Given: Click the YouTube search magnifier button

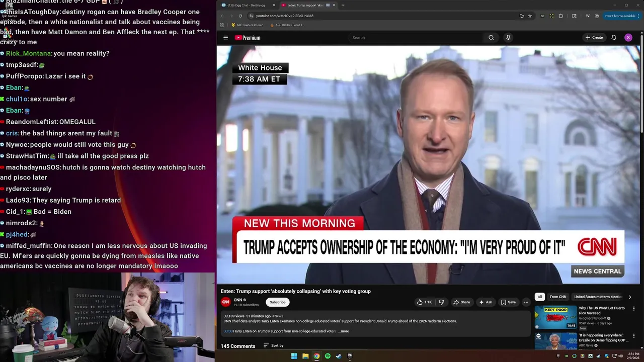Looking at the screenshot, I should tap(491, 38).
